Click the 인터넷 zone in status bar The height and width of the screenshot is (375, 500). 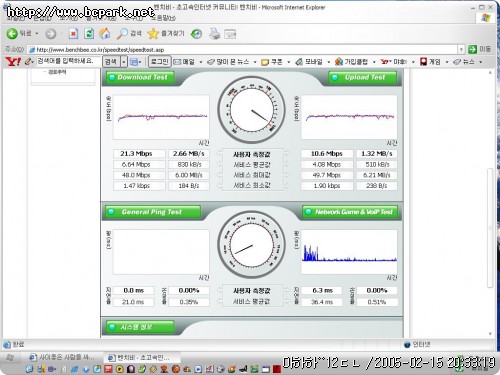click(x=417, y=345)
